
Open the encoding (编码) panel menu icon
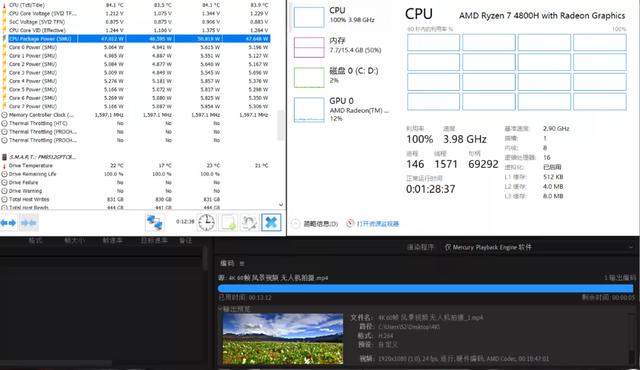[x=242, y=264]
